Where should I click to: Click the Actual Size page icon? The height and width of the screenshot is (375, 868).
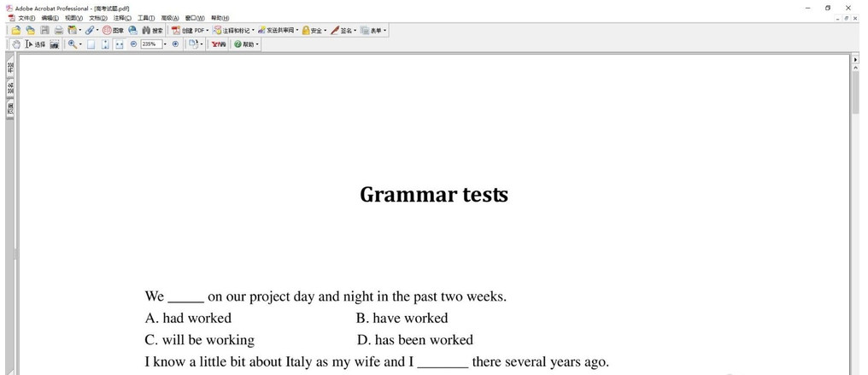tap(91, 44)
